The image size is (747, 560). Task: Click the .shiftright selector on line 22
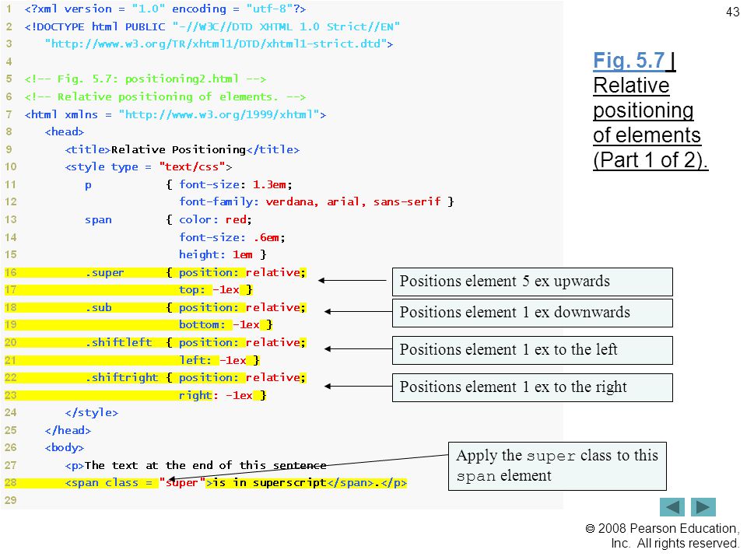[x=121, y=378]
